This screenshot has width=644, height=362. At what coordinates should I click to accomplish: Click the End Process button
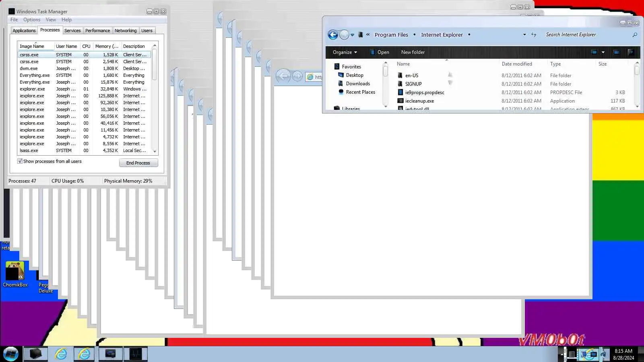point(138,163)
